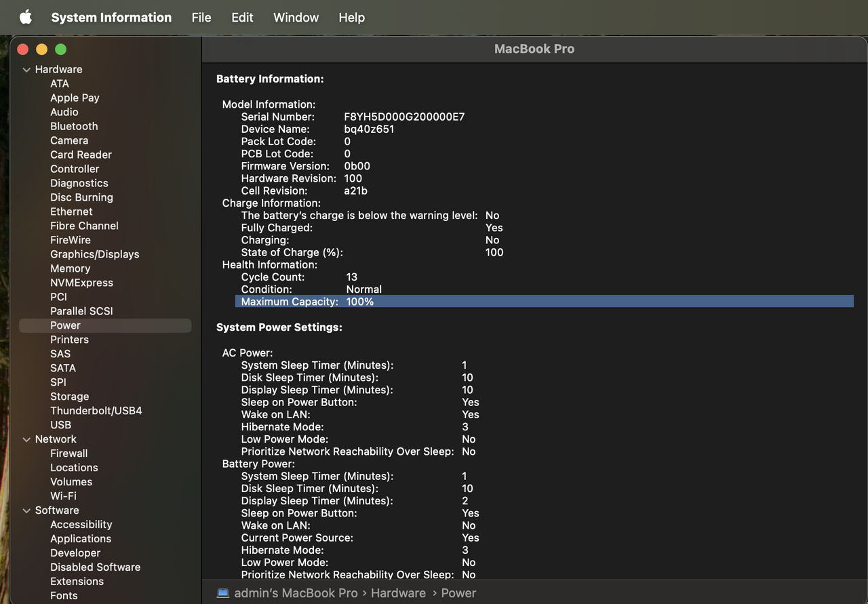The image size is (868, 604).
Task: Select Wi-Fi under Network
Action: coord(63,496)
